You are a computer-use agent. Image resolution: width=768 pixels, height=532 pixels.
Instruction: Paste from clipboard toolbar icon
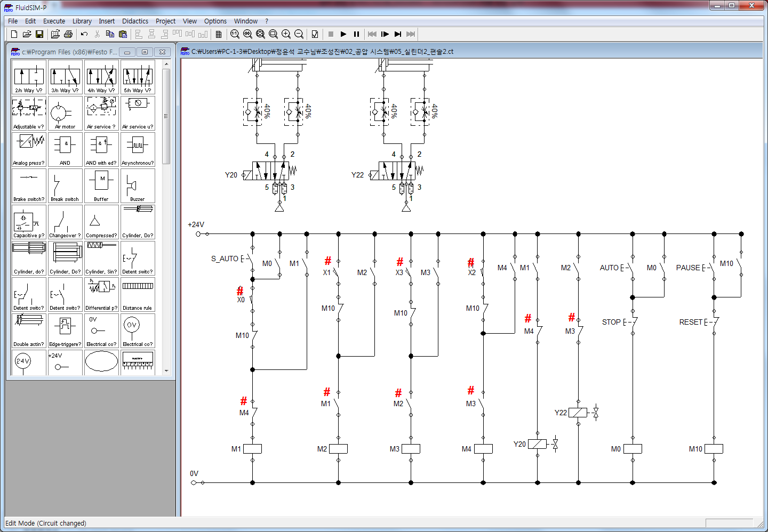click(x=123, y=34)
